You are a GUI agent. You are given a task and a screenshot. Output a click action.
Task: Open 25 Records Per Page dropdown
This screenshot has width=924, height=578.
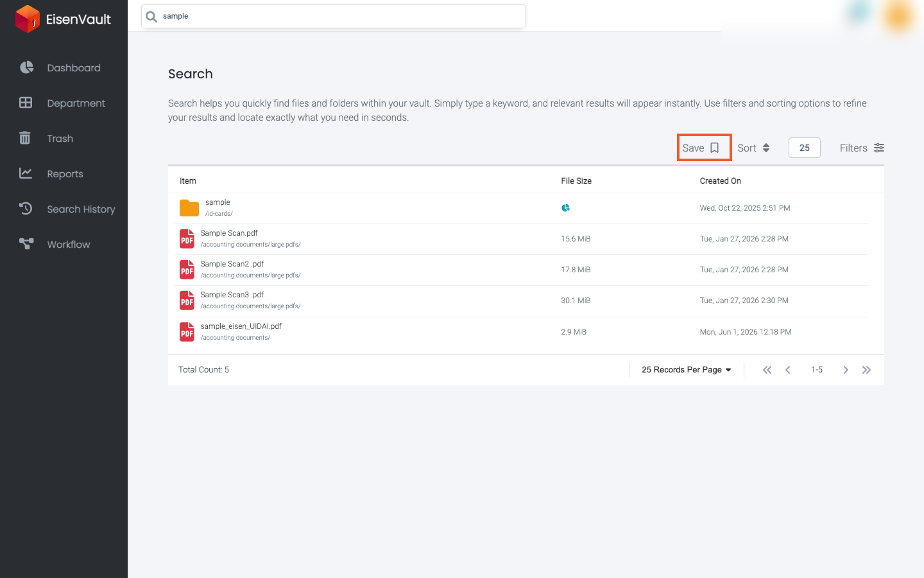point(687,370)
